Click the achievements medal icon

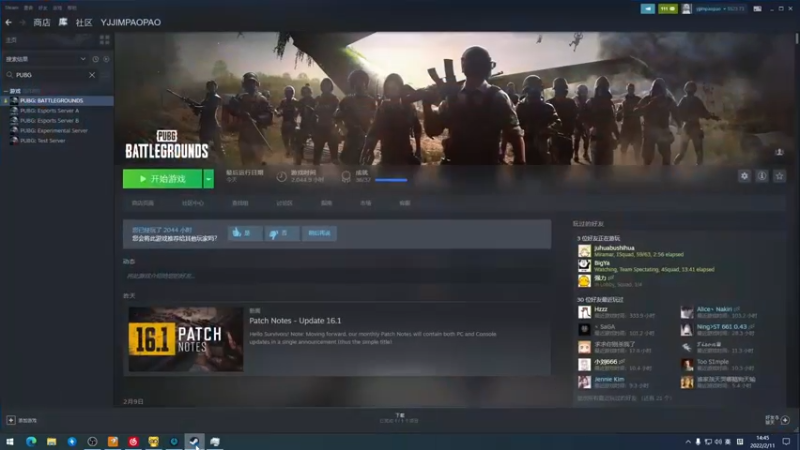pos(346,177)
